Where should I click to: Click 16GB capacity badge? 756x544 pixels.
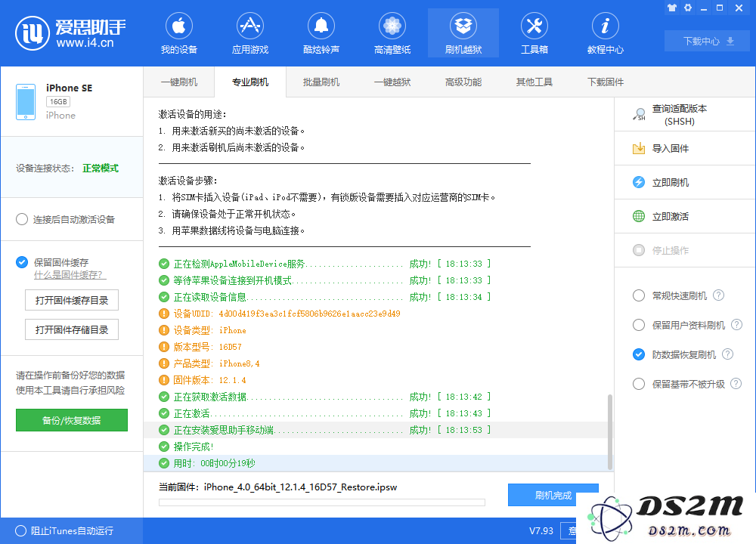(x=58, y=102)
